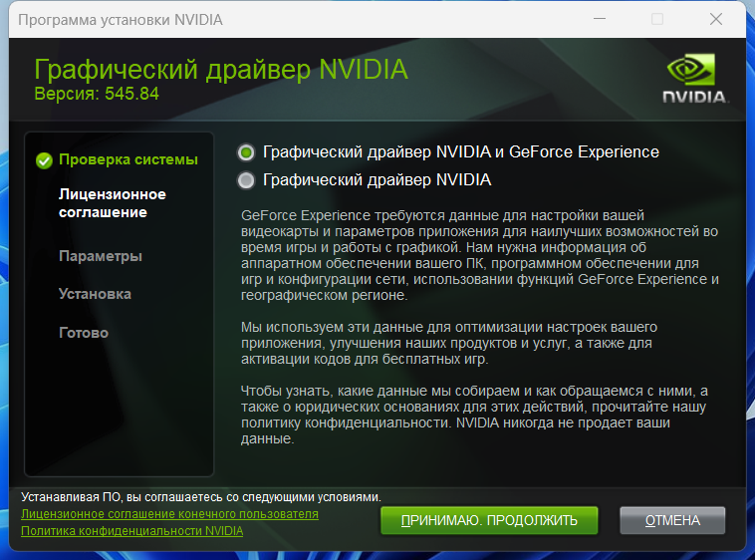Select the Графический драйвер NVIDIA only radio button
Image resolution: width=755 pixels, height=560 pixels.
246,180
